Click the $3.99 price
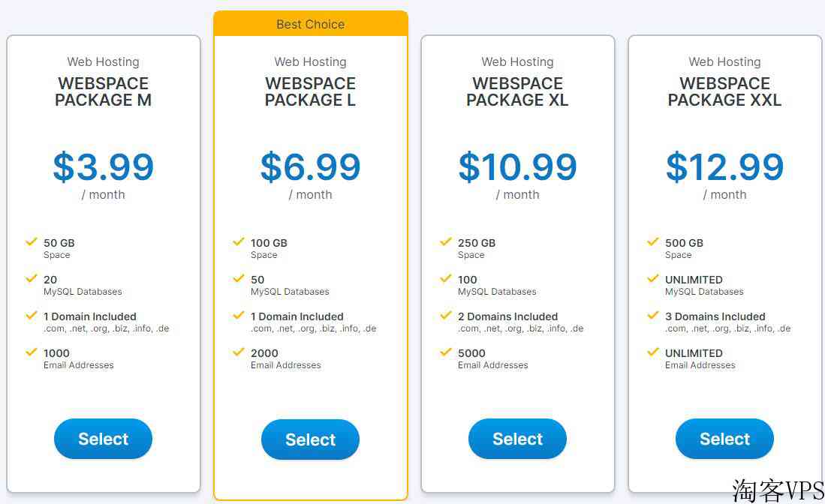The image size is (825, 504). point(103,166)
